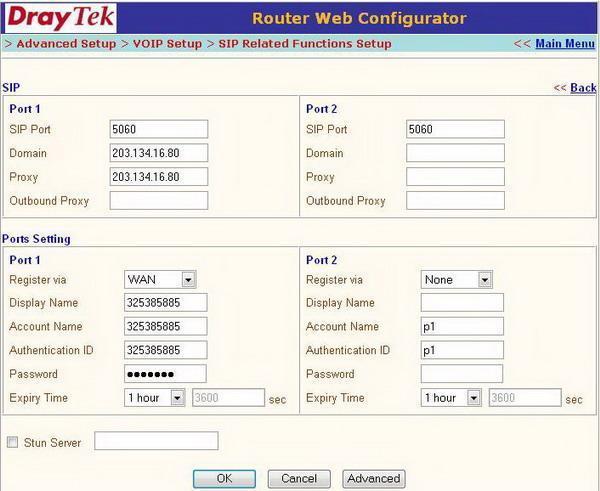600x491 pixels.
Task: Focus Port 1 Outbound Proxy field
Action: click(159, 201)
